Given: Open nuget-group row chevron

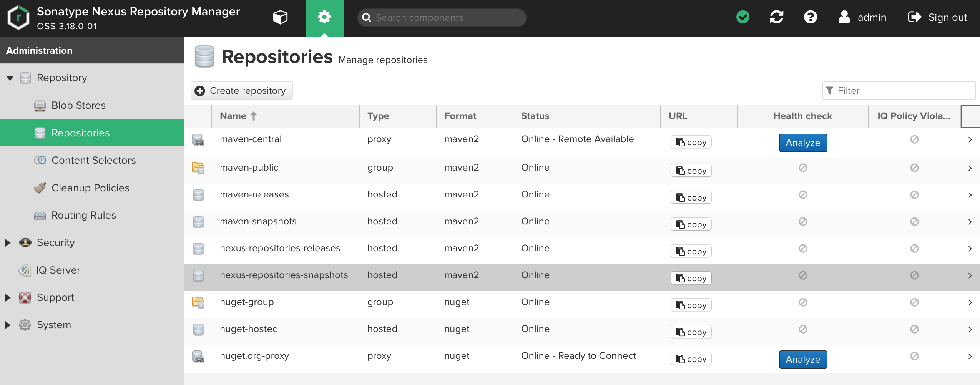Looking at the screenshot, I should (x=970, y=303).
